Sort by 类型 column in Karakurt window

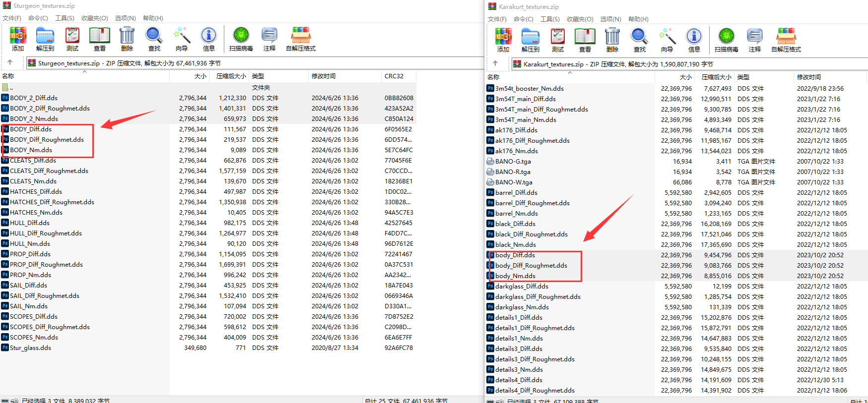763,77
